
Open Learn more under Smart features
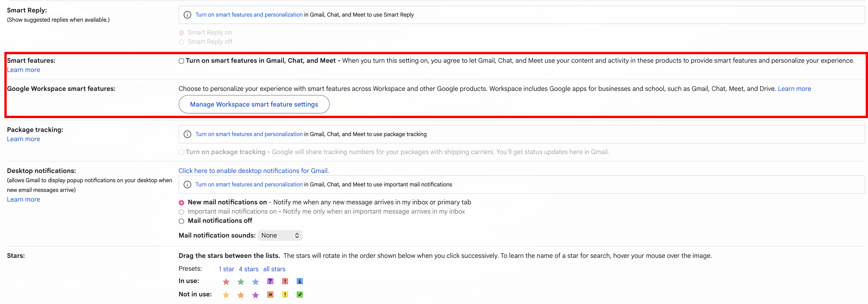[x=23, y=70]
